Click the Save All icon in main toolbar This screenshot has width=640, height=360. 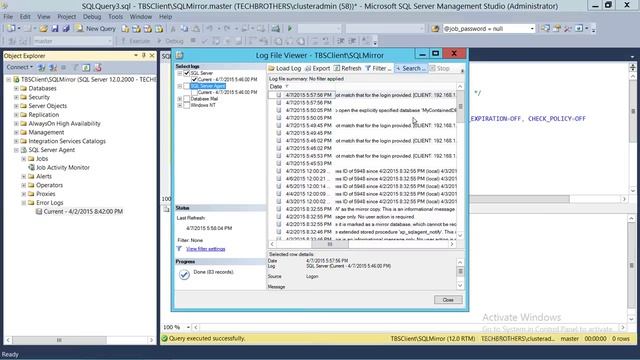[x=66, y=29]
